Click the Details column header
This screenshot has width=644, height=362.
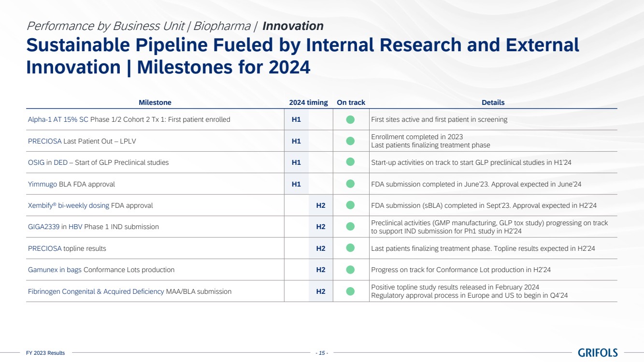coord(493,102)
